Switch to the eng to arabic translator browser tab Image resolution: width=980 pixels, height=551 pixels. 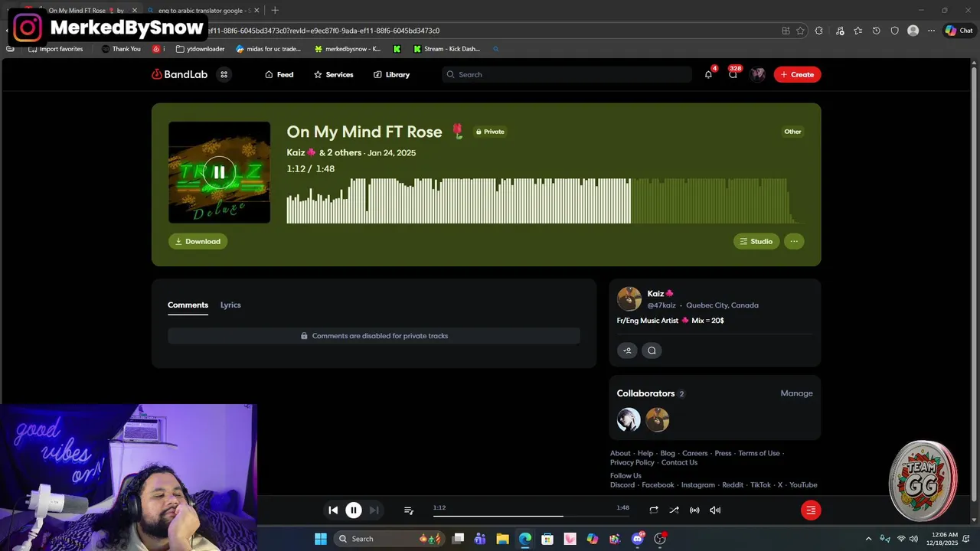[x=203, y=11]
